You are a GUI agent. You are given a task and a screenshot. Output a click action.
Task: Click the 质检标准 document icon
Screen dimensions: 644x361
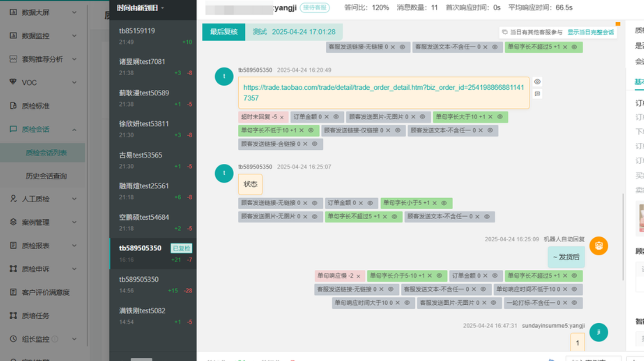click(x=13, y=106)
